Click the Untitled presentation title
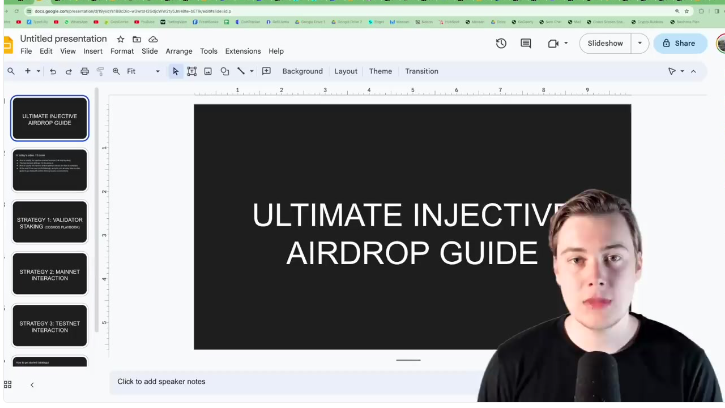This screenshot has height=408, width=725. pos(63,39)
